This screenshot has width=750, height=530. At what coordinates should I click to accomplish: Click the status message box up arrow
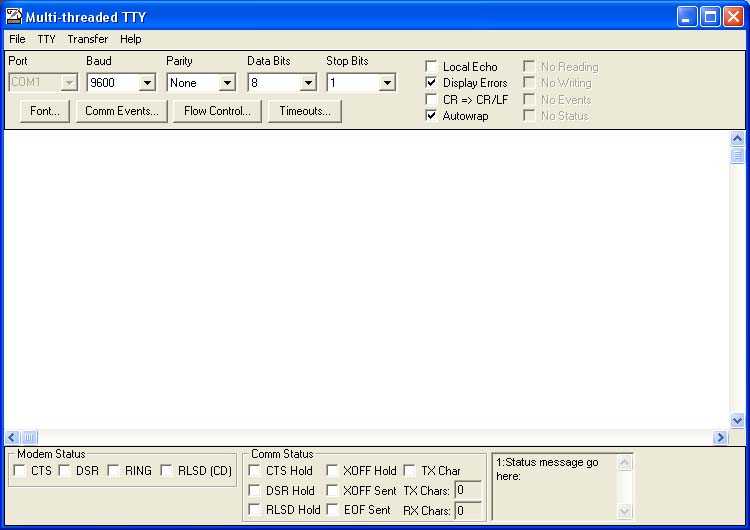(x=625, y=463)
